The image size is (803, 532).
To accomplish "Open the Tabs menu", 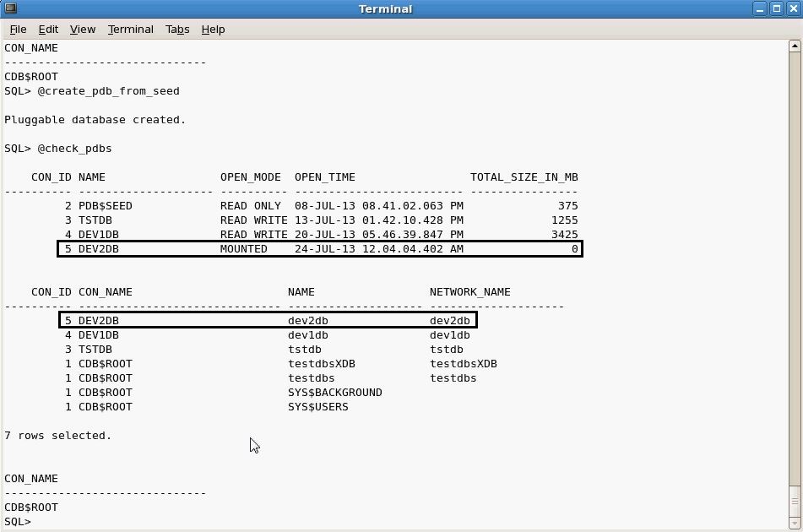I will pos(177,29).
